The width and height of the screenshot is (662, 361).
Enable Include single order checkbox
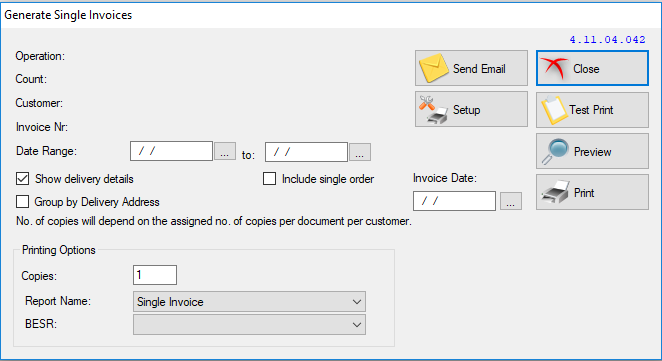click(269, 179)
